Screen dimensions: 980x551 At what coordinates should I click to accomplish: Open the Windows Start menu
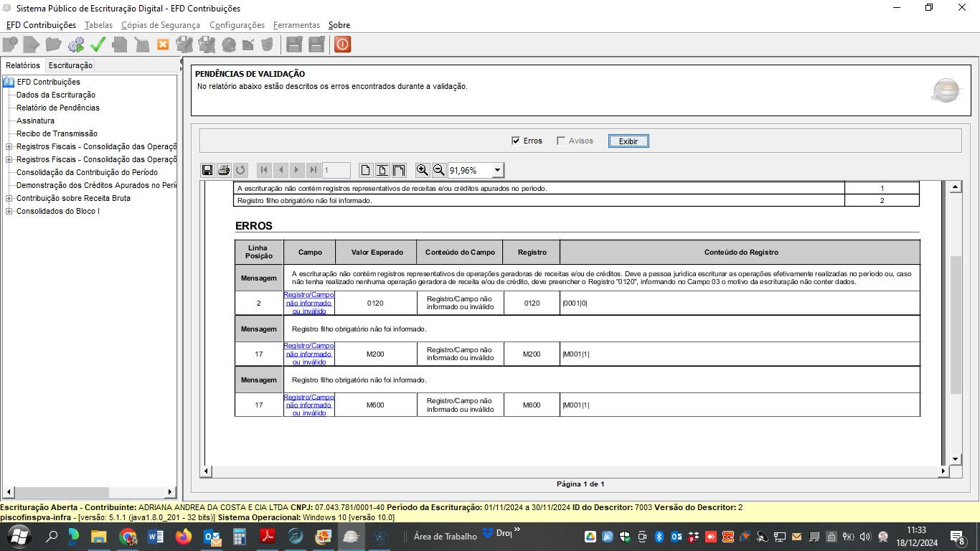click(18, 536)
